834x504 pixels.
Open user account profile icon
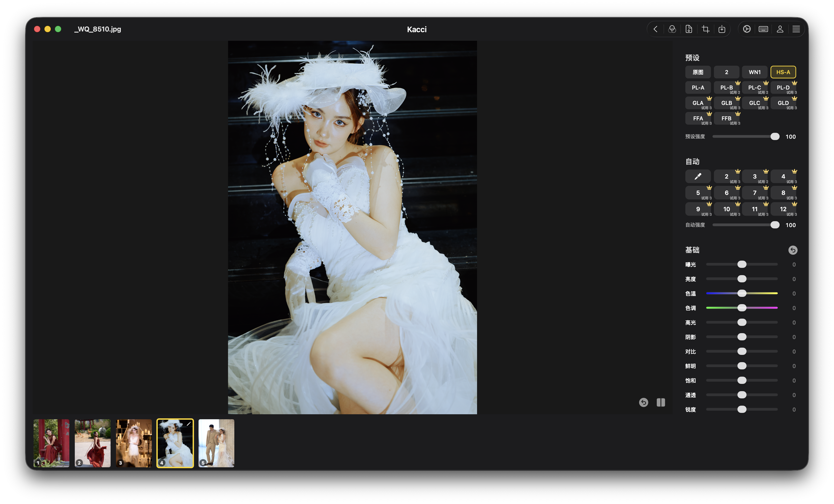pos(780,29)
